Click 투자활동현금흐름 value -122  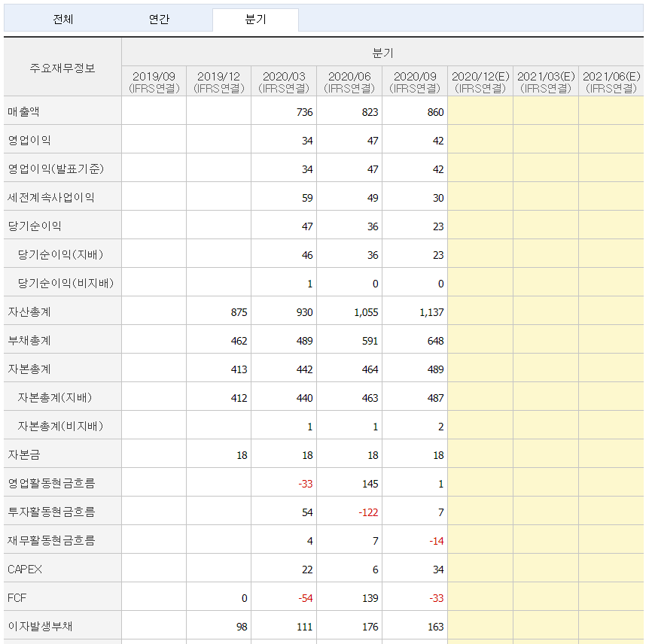(x=368, y=512)
